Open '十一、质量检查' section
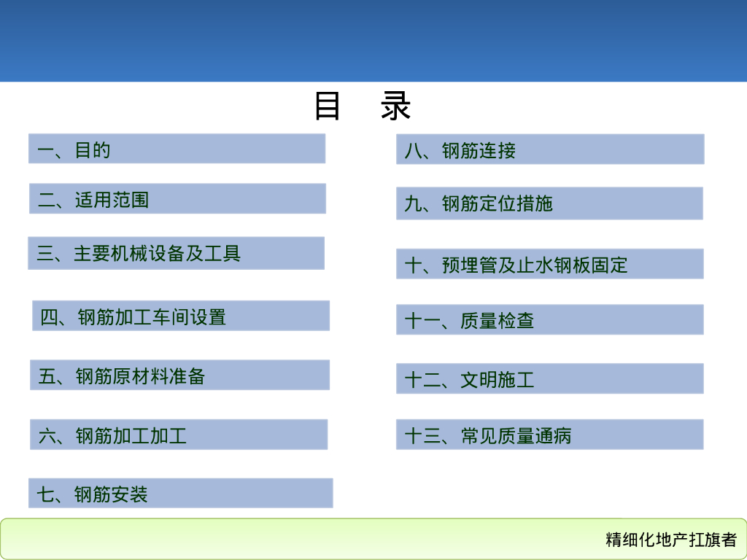 [550, 319]
